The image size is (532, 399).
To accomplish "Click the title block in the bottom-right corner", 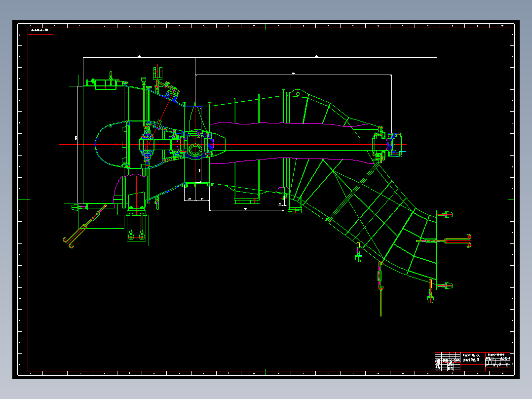I will coord(472,361).
